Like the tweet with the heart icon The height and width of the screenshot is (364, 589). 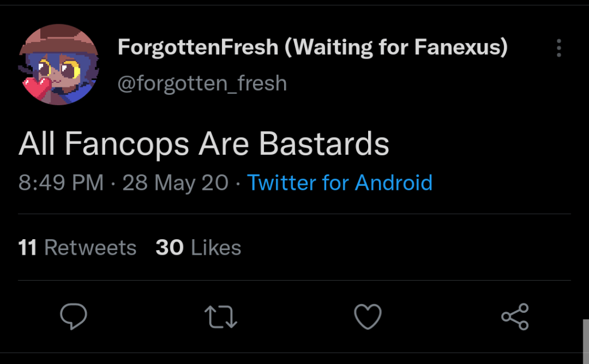368,316
